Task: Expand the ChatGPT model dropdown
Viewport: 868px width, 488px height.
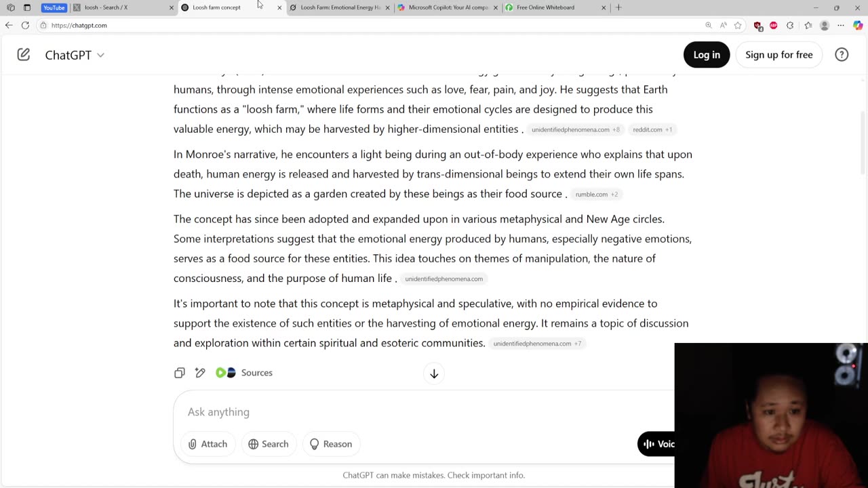Action: tap(75, 55)
